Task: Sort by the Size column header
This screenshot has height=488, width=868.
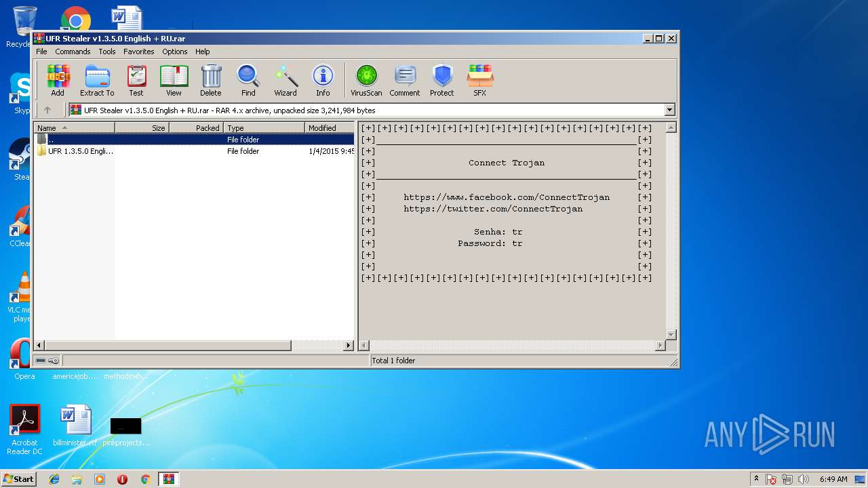Action: (142, 127)
